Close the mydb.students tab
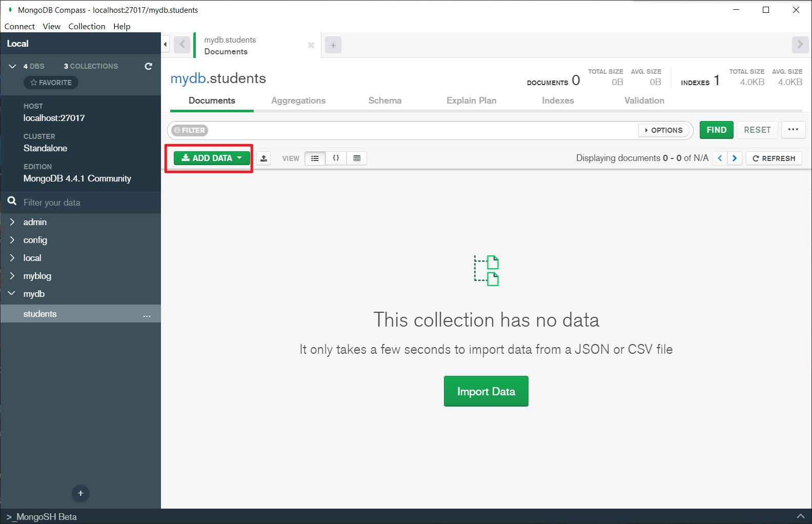Image resolution: width=812 pixels, height=524 pixels. 311,45
